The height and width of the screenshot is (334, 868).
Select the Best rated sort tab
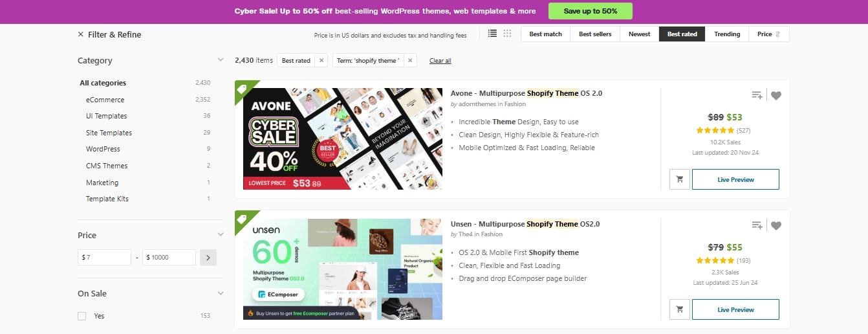(682, 34)
